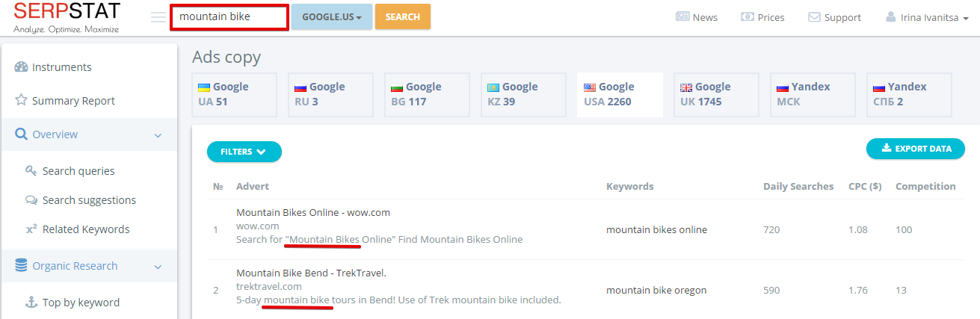Click the Search suggestions chat icon
The width and height of the screenshot is (980, 319).
click(x=31, y=199)
